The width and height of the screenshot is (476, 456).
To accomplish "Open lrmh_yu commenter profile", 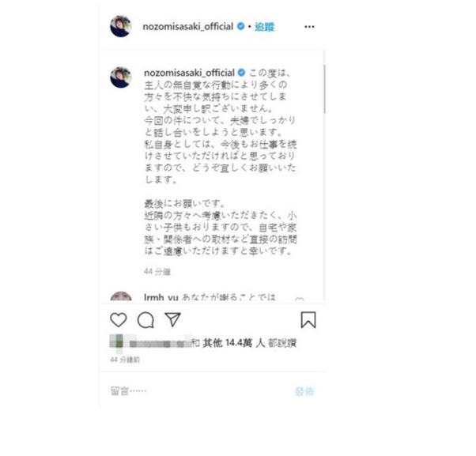I will [x=161, y=297].
